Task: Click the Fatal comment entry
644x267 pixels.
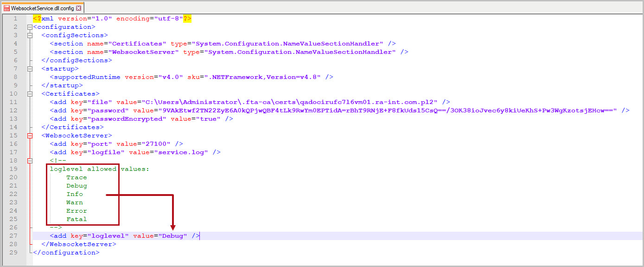Action: 77,219
